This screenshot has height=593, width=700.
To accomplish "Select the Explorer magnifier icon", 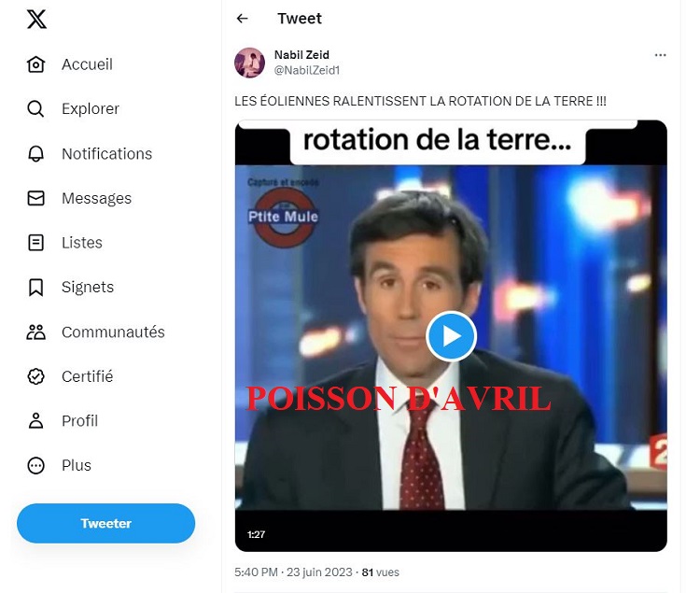I will pyautogui.click(x=35, y=108).
